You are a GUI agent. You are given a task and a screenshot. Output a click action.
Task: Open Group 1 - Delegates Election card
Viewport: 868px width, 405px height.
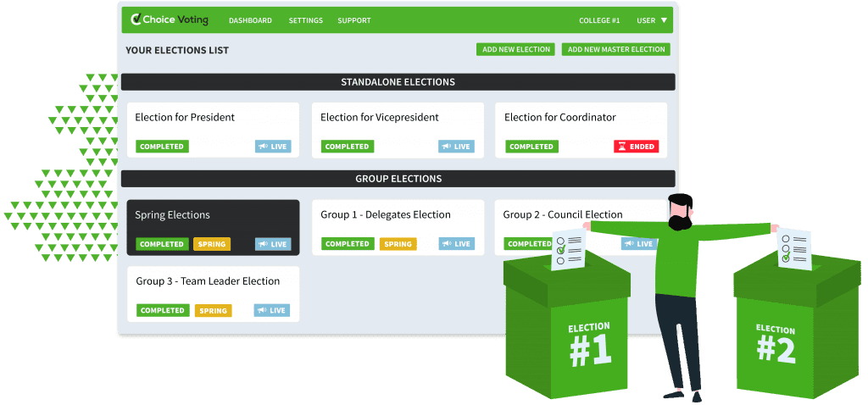pos(398,227)
